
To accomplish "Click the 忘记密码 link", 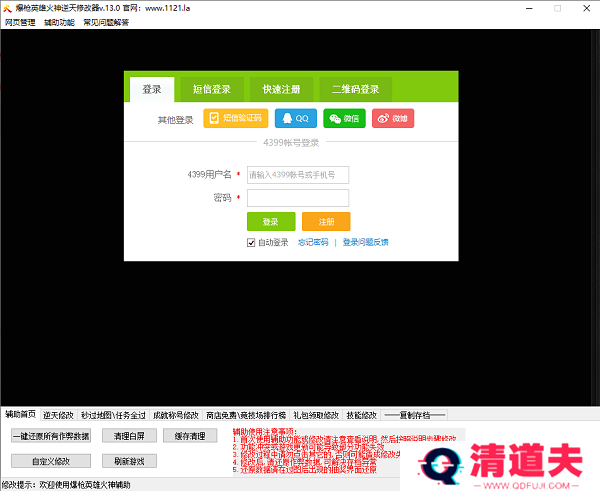I will pos(312,242).
